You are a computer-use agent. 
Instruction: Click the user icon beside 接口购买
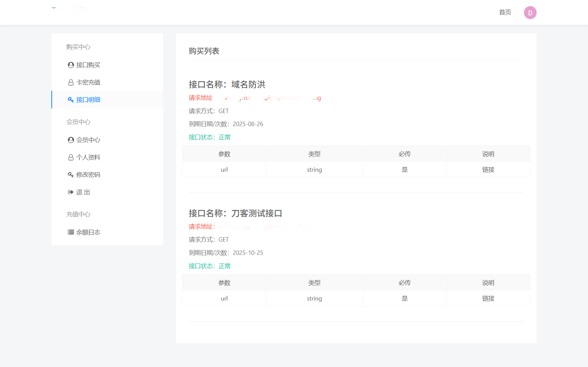(71, 65)
